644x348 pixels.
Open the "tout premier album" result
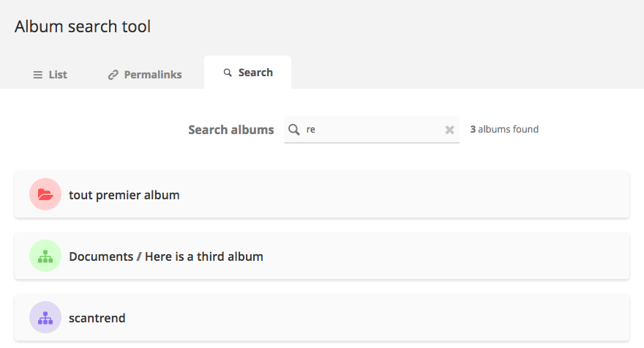124,195
